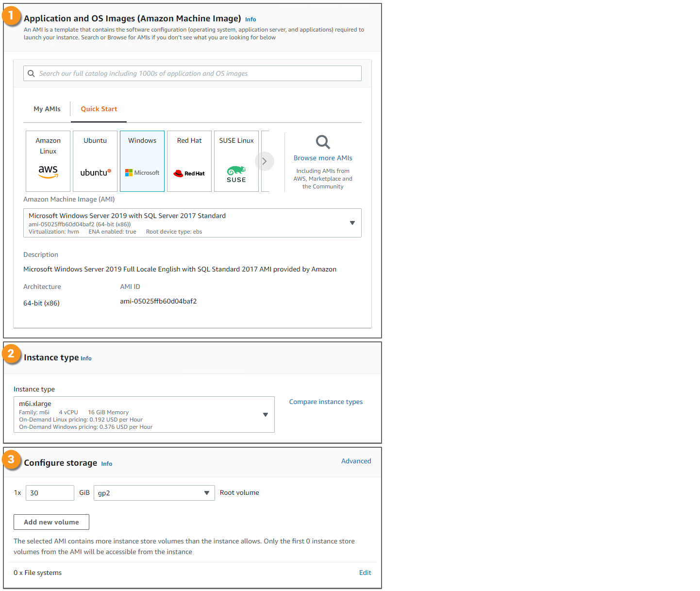Switch to the My AMIs tab

click(x=47, y=109)
